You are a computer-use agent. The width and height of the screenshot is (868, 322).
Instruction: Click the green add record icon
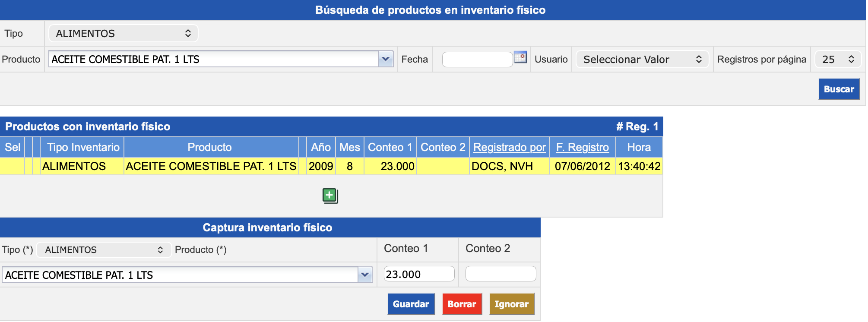330,196
